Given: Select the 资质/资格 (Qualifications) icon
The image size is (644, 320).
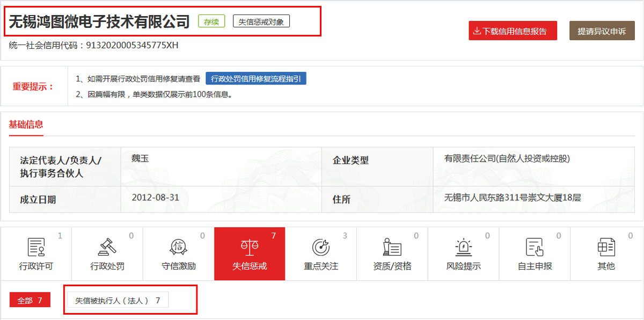Looking at the screenshot, I should pos(392,248).
